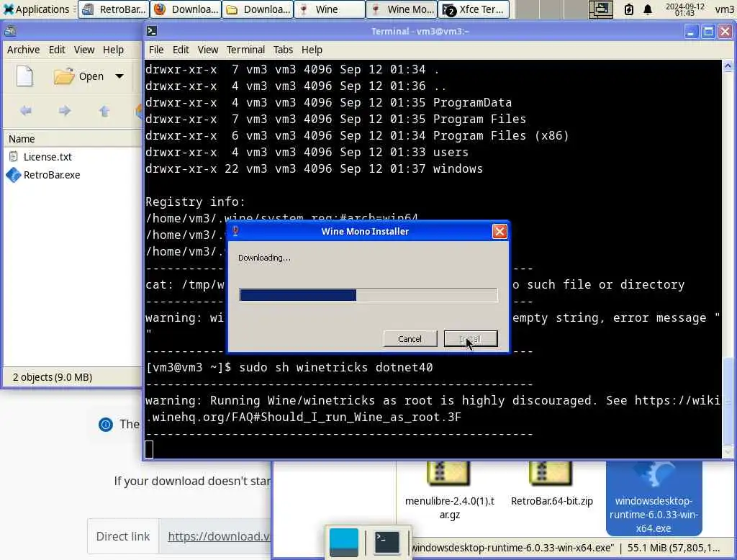The width and height of the screenshot is (737, 560).
Task: Click the terminal icon in dock
Action: (386, 543)
